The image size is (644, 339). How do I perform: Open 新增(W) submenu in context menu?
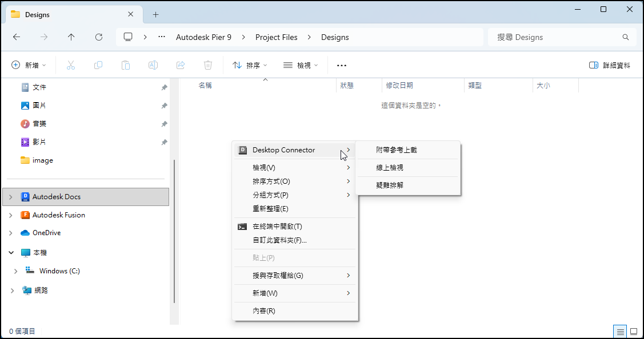tap(294, 293)
